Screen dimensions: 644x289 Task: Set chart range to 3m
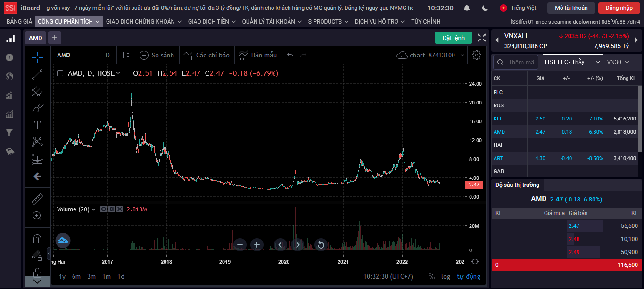(91, 276)
